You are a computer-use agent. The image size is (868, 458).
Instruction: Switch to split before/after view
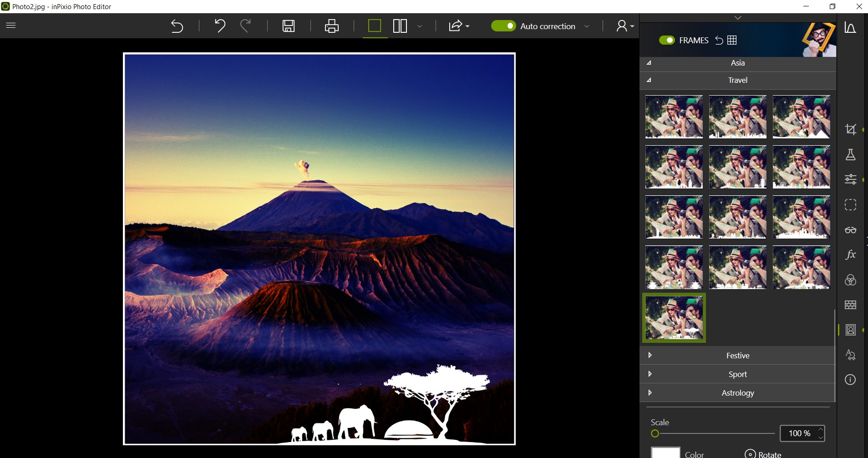(x=400, y=26)
